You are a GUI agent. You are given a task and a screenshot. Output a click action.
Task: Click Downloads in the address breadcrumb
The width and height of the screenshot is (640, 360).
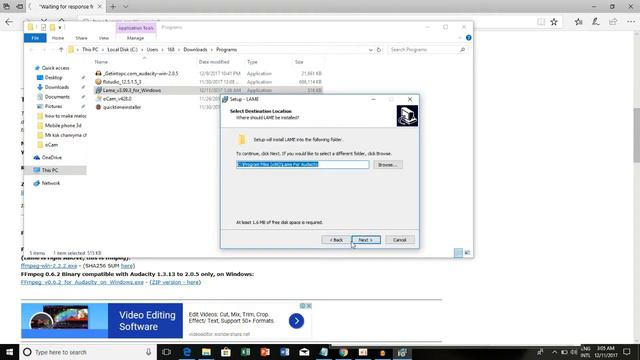pos(195,50)
